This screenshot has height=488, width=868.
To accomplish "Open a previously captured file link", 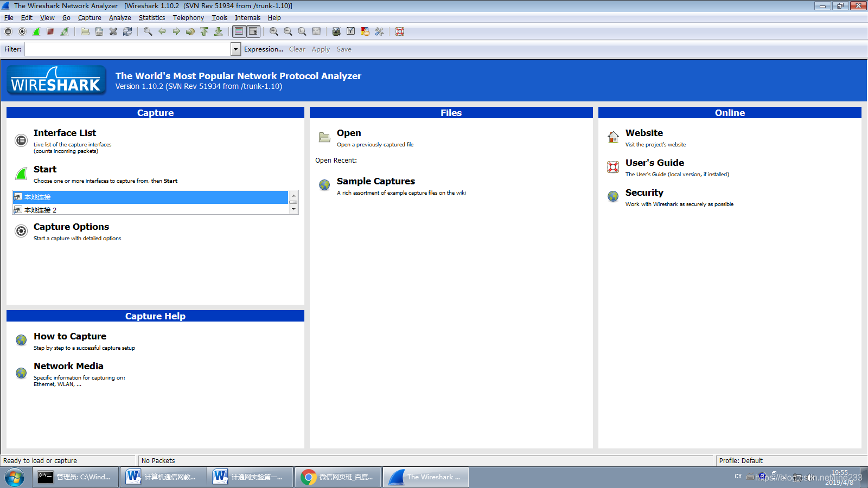I will tap(349, 133).
